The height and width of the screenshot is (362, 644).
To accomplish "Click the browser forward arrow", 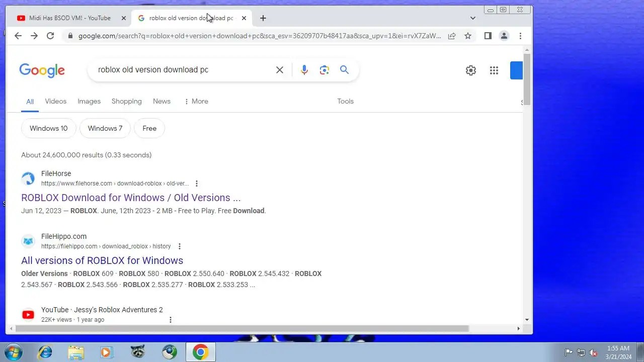I will [34, 36].
